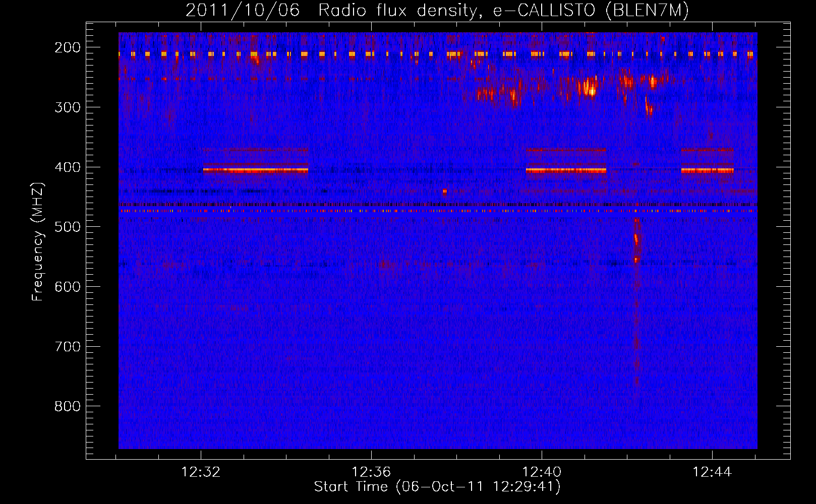Click the 12:36 time tick label
The height and width of the screenshot is (504, 816).
click(x=371, y=472)
